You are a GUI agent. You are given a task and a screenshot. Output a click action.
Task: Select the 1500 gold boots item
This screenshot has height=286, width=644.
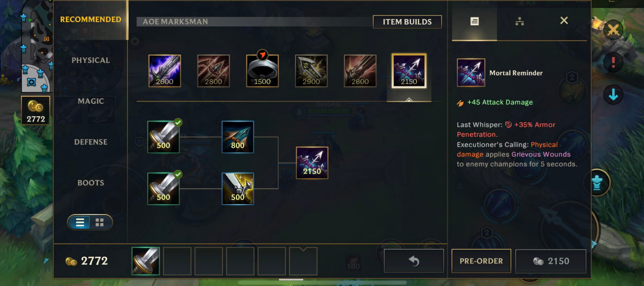[x=262, y=71]
